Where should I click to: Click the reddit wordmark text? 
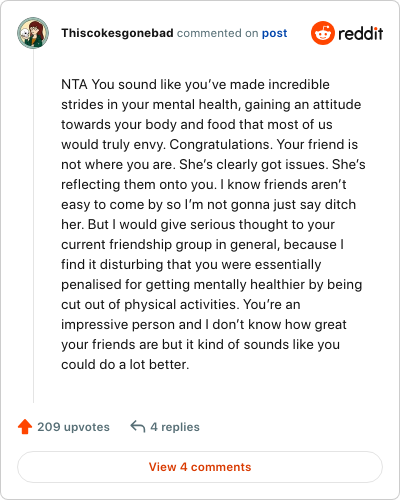coord(361,33)
